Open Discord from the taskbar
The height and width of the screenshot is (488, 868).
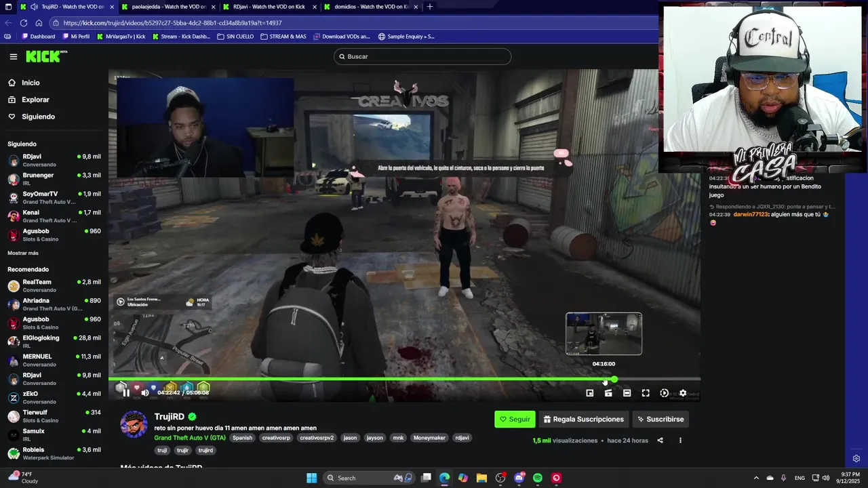[519, 478]
